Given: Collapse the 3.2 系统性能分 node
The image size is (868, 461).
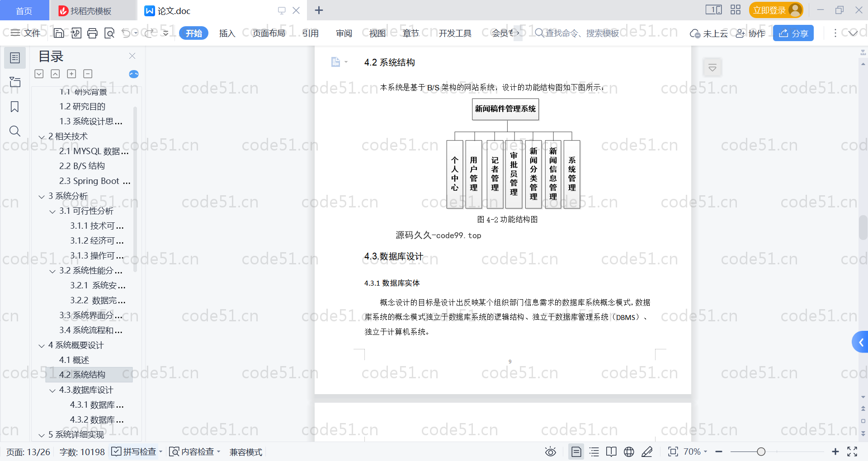Looking at the screenshot, I should (x=52, y=271).
